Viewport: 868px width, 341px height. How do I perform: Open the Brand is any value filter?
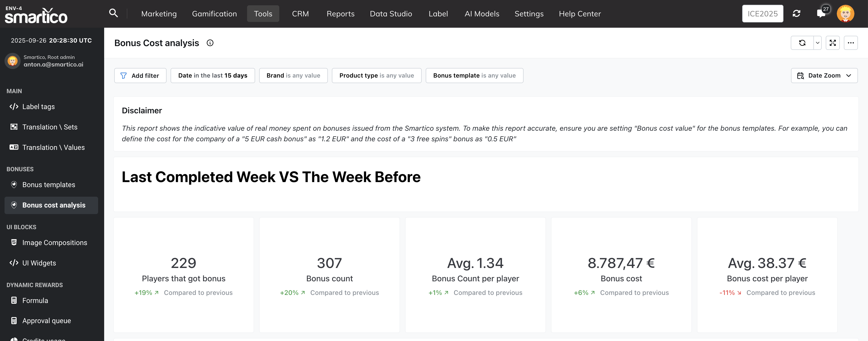[x=293, y=76]
